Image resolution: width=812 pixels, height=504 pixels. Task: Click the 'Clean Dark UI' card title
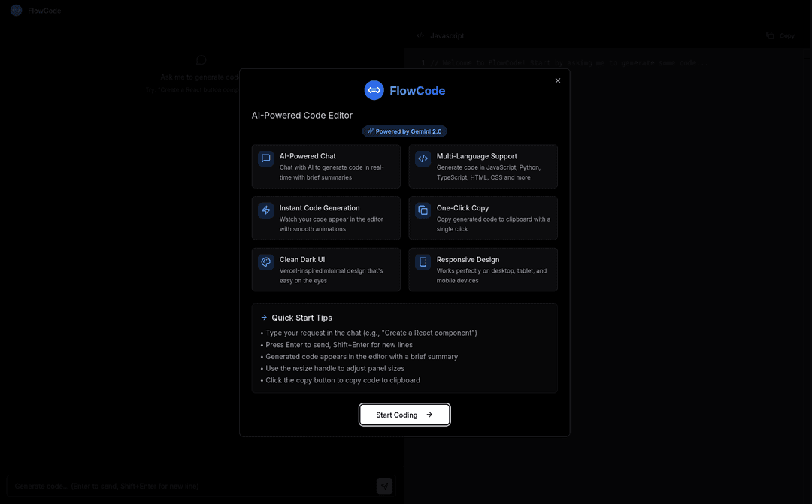pyautogui.click(x=302, y=260)
